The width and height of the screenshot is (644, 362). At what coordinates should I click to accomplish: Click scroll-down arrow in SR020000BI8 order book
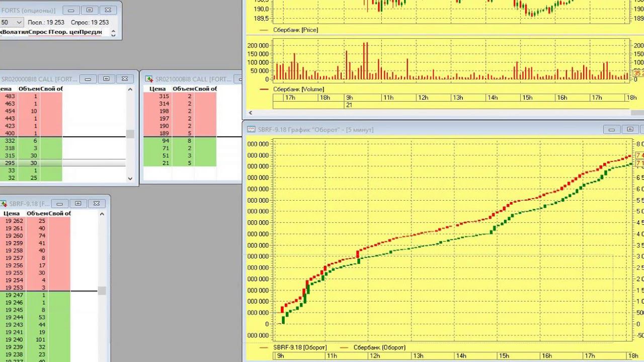coord(130,178)
